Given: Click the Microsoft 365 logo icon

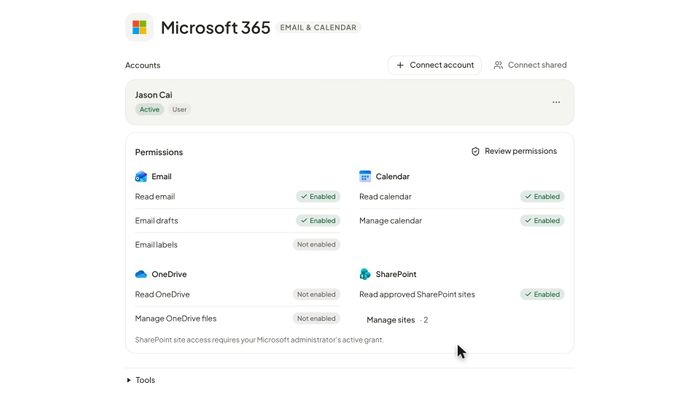Looking at the screenshot, I should pos(139,27).
